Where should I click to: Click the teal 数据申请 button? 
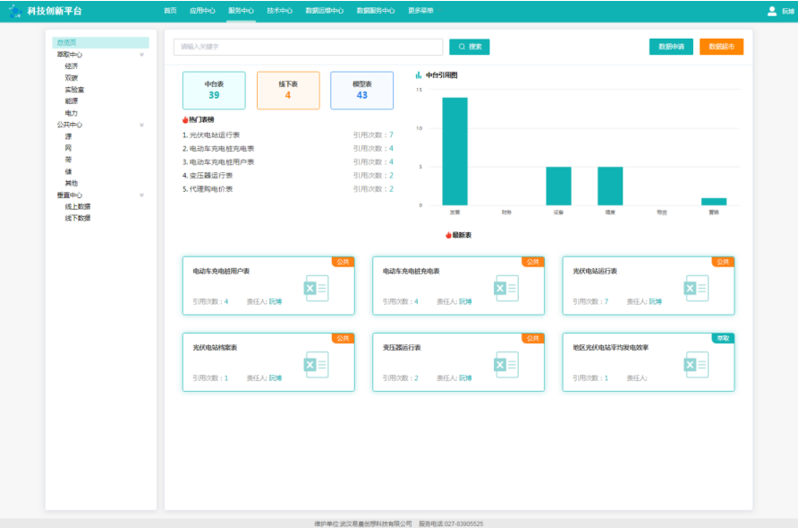coord(670,47)
